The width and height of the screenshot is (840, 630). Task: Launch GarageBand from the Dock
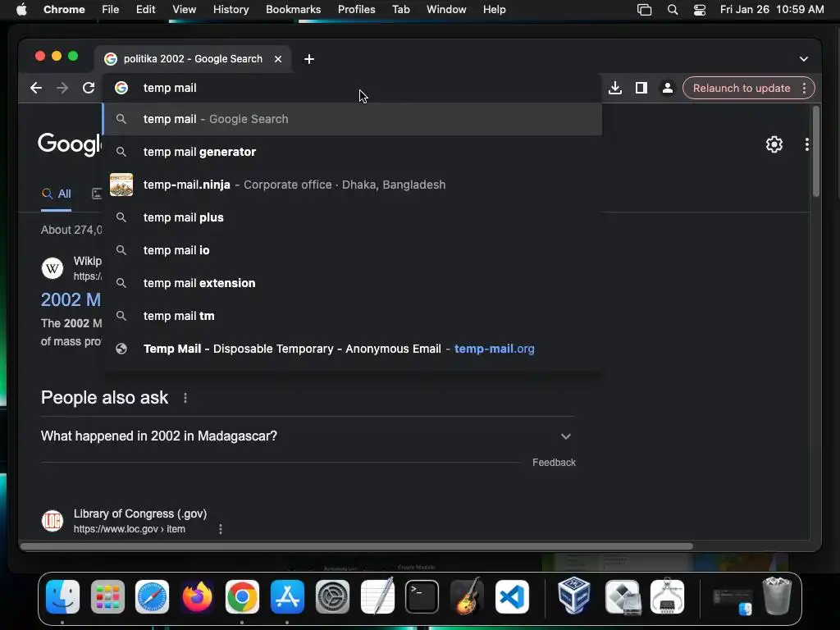pos(467,596)
